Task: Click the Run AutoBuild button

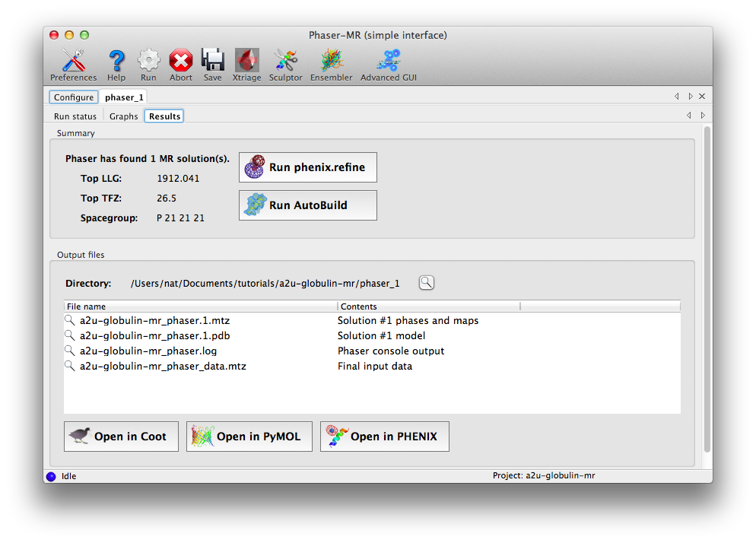Action: [x=308, y=205]
